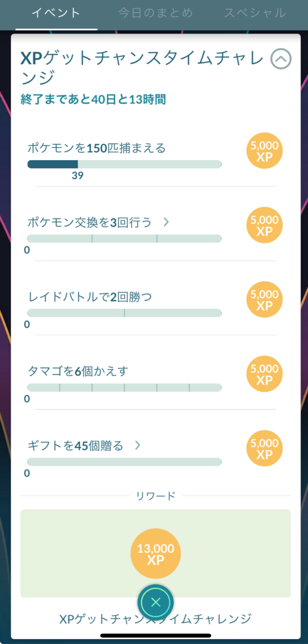
Task: Tap the 13,000 XP reward badge
Action: pyautogui.click(x=156, y=553)
